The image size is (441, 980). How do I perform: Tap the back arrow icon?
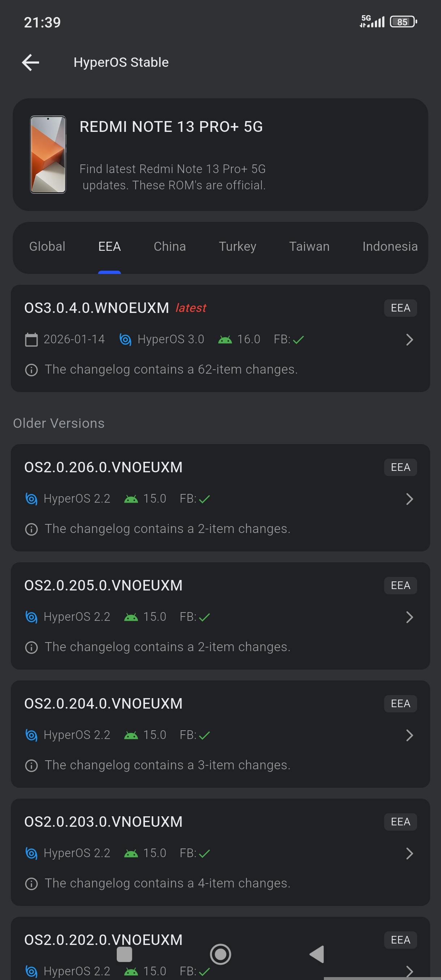(30, 63)
